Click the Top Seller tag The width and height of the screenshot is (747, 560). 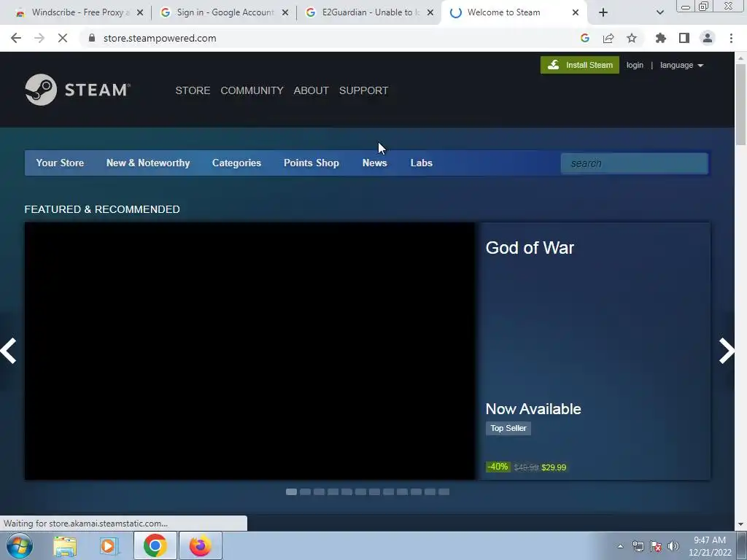508,428
